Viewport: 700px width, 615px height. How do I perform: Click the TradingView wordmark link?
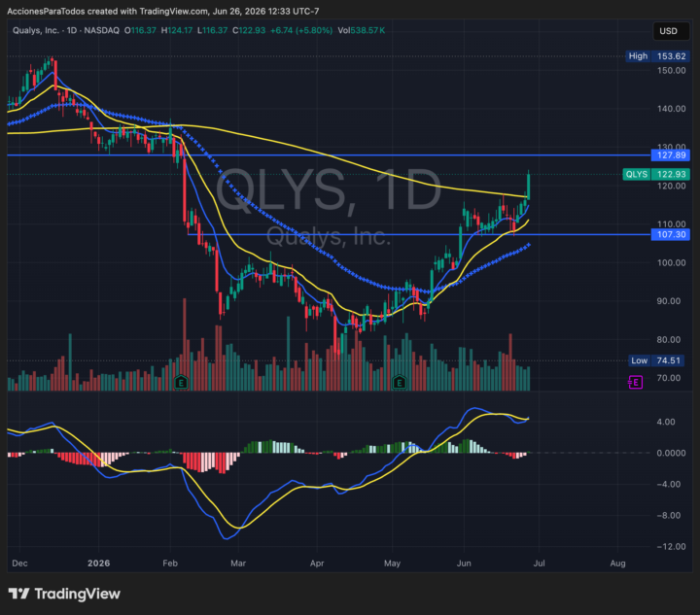(77, 594)
